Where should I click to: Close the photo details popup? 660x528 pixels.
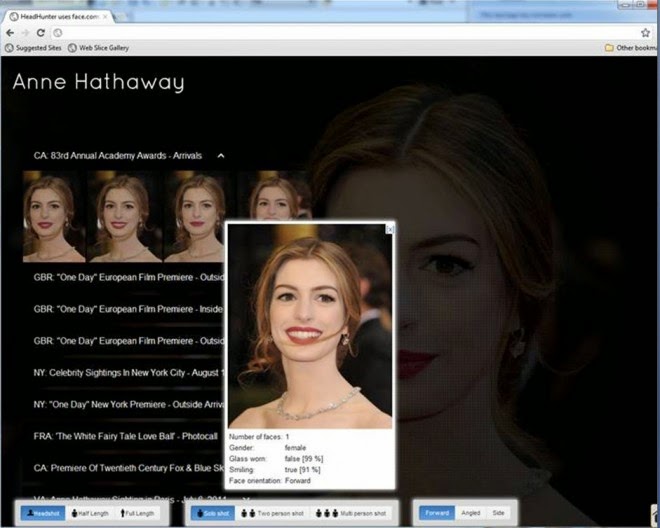[x=390, y=229]
